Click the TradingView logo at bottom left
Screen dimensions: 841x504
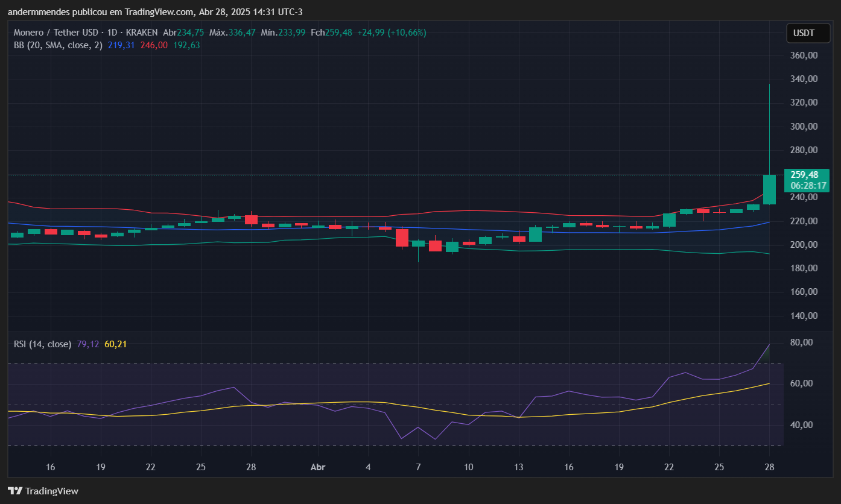(x=43, y=491)
